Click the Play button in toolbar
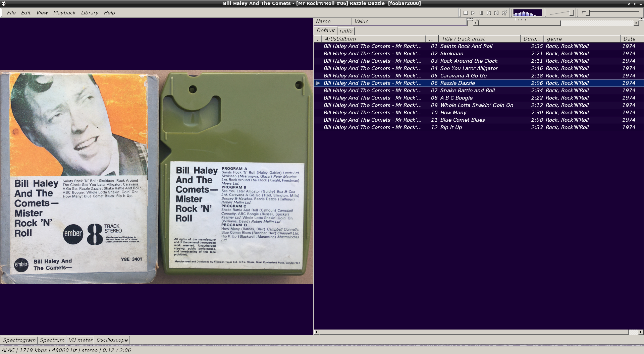This screenshot has width=644, height=354. (x=473, y=13)
